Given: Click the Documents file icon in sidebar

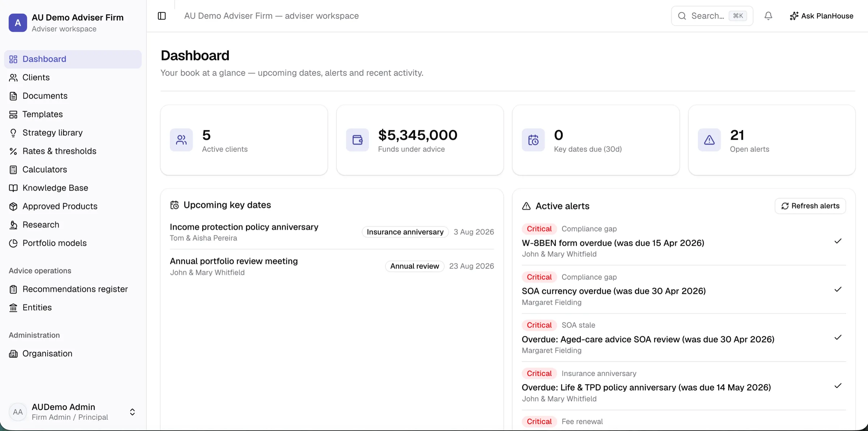Looking at the screenshot, I should 13,96.
